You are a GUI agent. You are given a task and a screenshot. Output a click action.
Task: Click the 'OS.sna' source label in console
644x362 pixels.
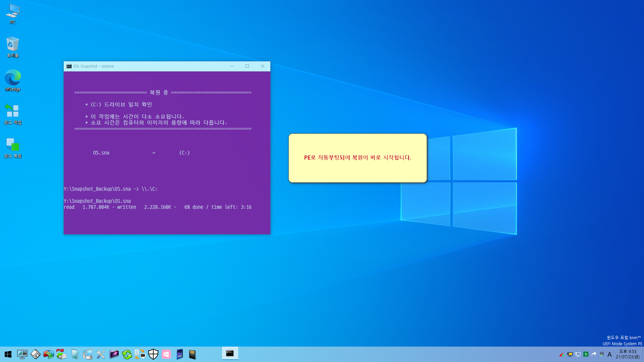coord(101,153)
